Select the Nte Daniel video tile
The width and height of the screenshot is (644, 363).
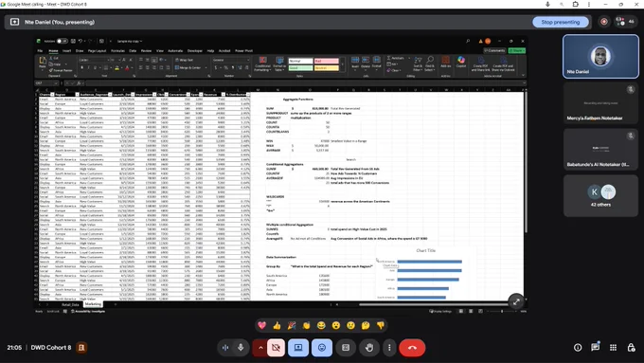pyautogui.click(x=600, y=56)
